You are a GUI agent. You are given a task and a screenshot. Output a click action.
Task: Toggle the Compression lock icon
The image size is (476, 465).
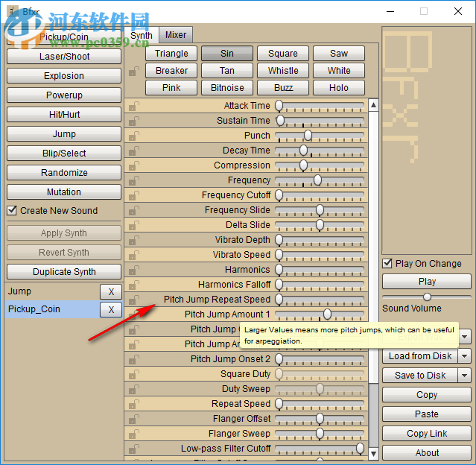[134, 165]
